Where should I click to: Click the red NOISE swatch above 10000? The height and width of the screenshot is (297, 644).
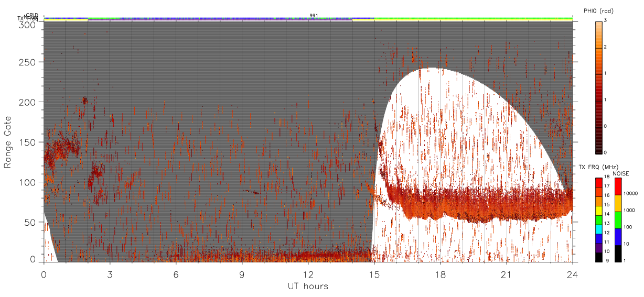pos(618,186)
